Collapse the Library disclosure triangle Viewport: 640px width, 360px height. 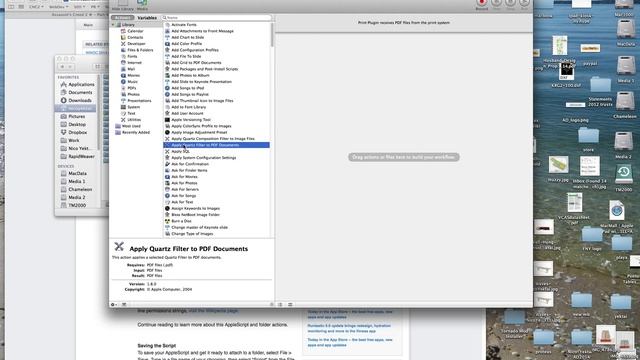click(113, 25)
